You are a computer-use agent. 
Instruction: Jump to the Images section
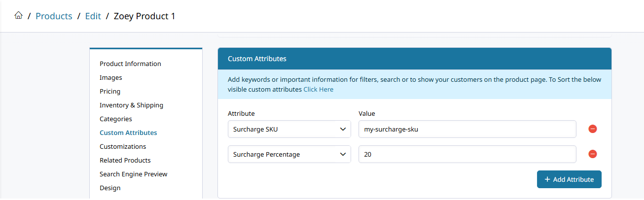(111, 77)
